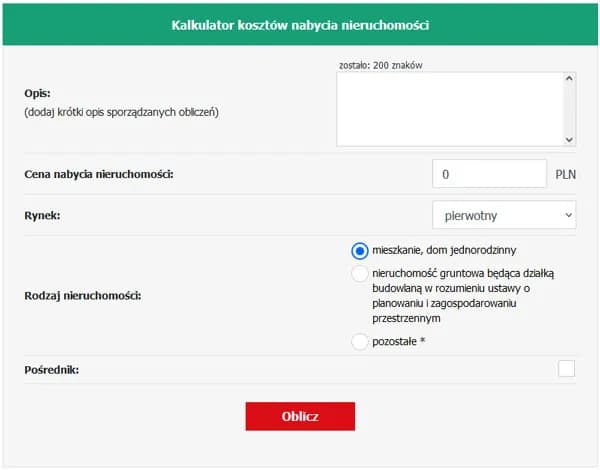Choose the nieruchomość gruntowa radio option

(360, 274)
